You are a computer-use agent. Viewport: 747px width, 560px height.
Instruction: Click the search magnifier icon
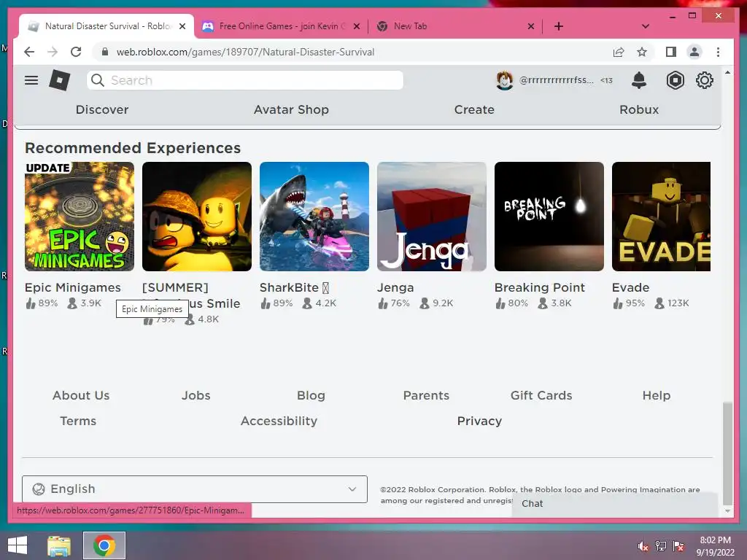[x=98, y=80]
